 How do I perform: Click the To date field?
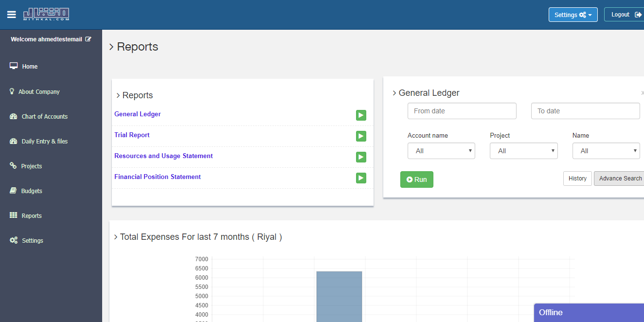tap(586, 111)
